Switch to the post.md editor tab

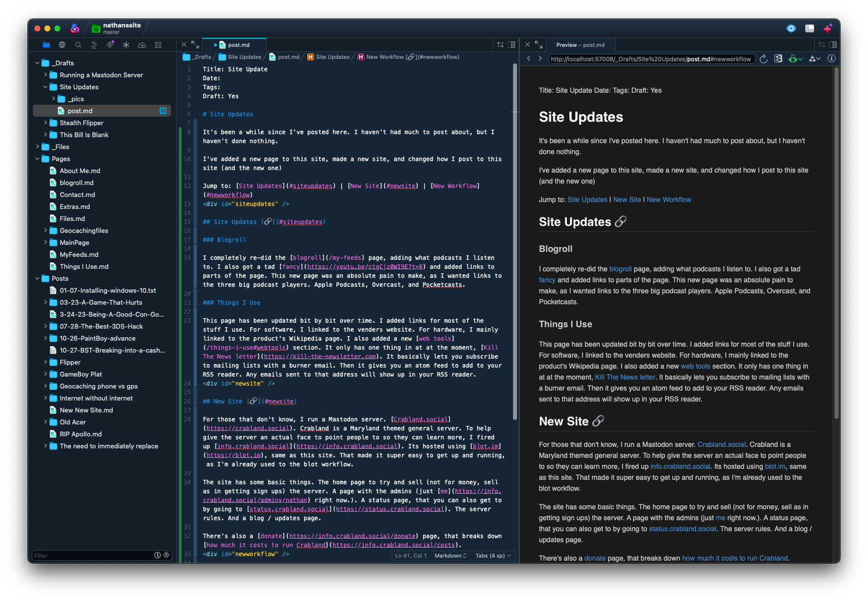tap(238, 45)
